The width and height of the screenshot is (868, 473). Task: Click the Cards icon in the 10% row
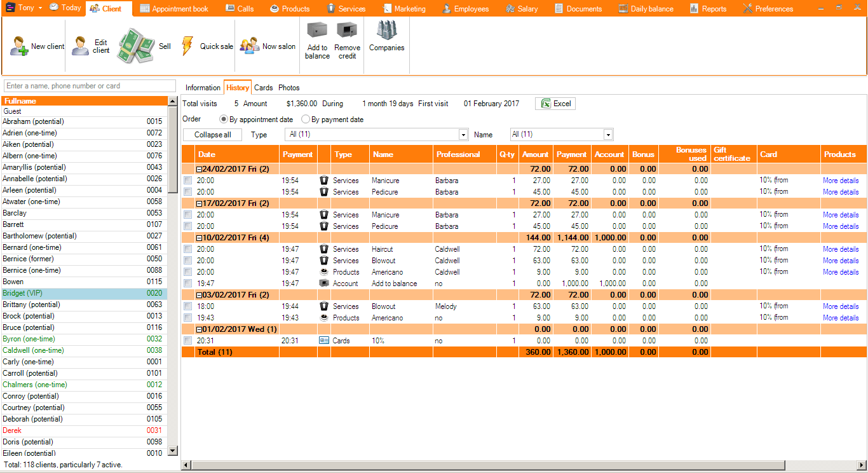click(324, 341)
